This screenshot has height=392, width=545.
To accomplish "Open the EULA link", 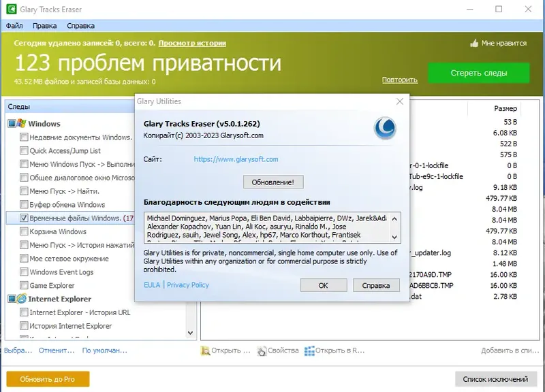I will (x=152, y=285).
